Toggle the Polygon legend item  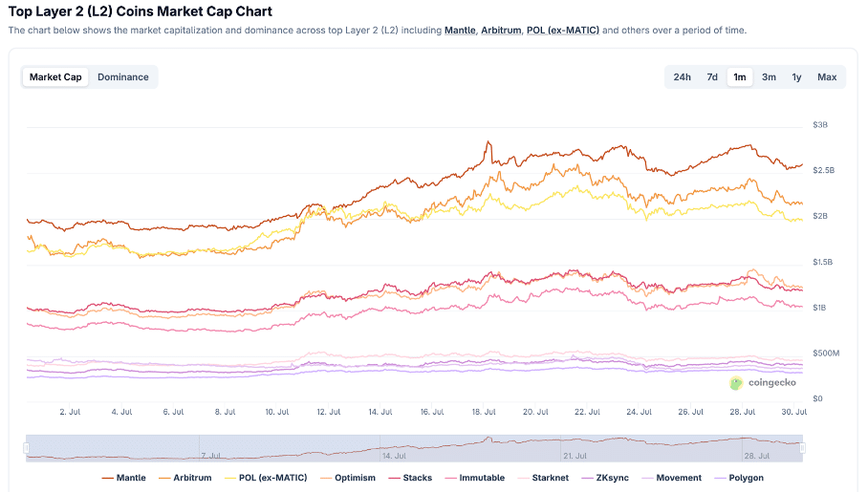[x=740, y=478]
